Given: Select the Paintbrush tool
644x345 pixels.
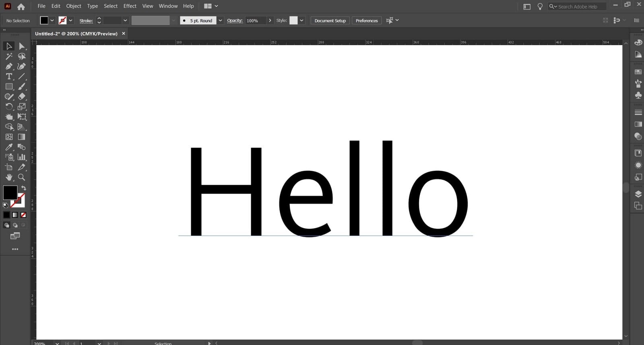Looking at the screenshot, I should pyautogui.click(x=22, y=87).
